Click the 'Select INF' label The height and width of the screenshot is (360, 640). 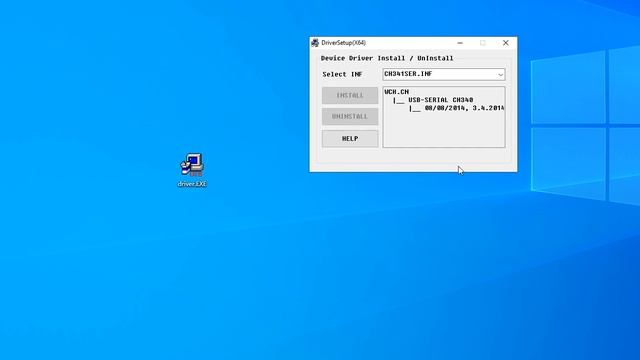[x=342, y=74]
